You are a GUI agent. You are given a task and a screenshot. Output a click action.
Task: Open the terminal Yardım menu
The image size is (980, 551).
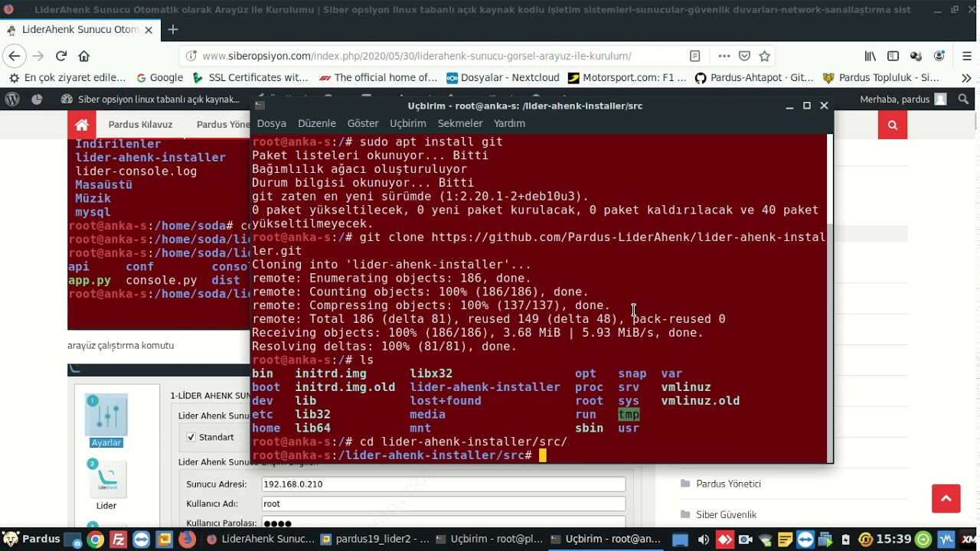coord(509,123)
